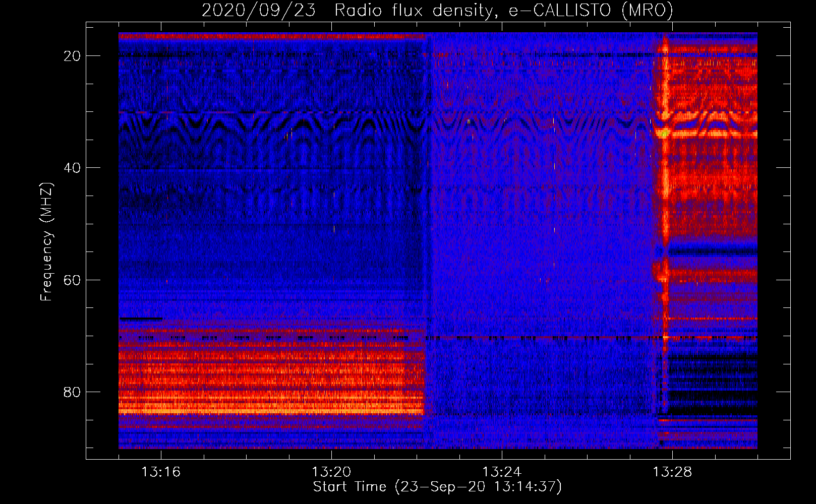Click the 20 frequency tick label

point(72,56)
